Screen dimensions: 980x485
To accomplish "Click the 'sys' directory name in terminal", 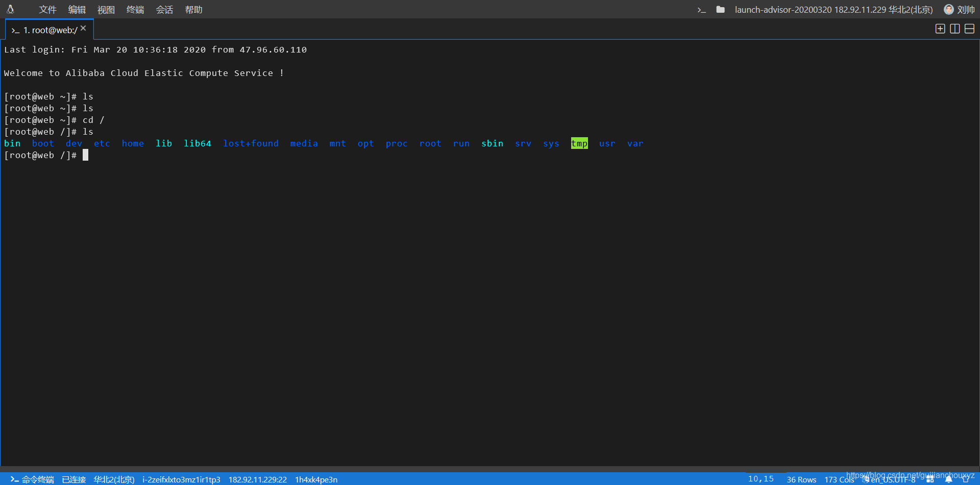I will click(551, 143).
